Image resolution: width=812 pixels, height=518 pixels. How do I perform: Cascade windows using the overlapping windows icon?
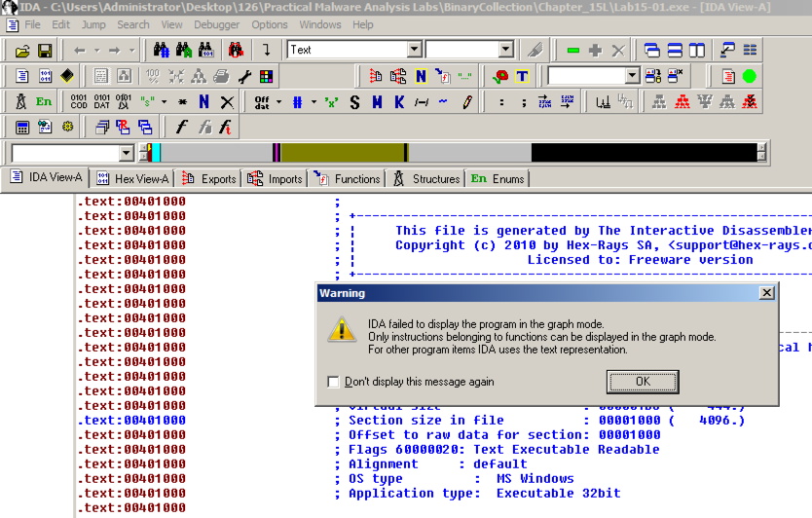pos(652,51)
